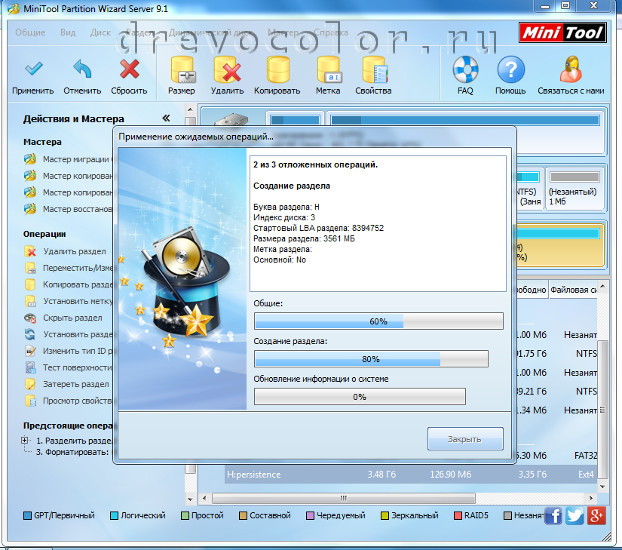Image resolution: width=622 pixels, height=550 pixels.
Task: Open the Диск menu
Action: pos(100,33)
